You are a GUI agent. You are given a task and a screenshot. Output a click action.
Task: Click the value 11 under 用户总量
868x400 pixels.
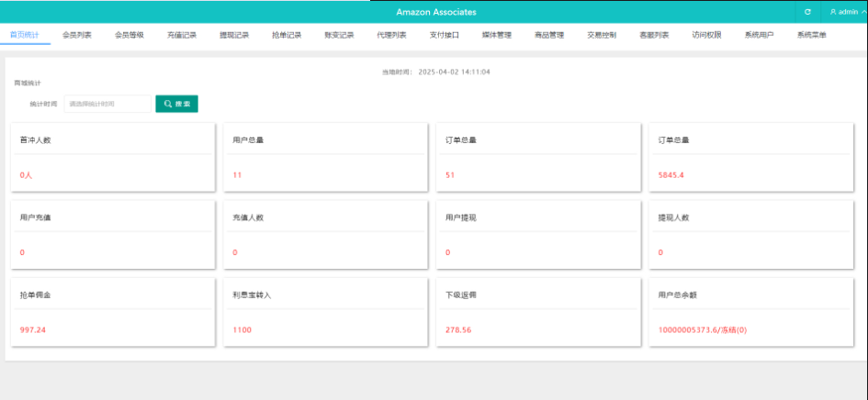[x=237, y=175]
